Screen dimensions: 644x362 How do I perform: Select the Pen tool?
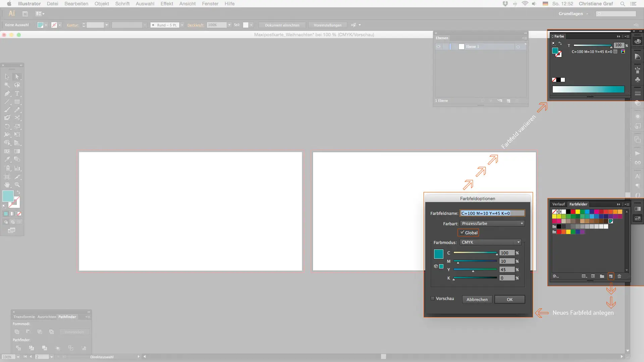(7, 94)
